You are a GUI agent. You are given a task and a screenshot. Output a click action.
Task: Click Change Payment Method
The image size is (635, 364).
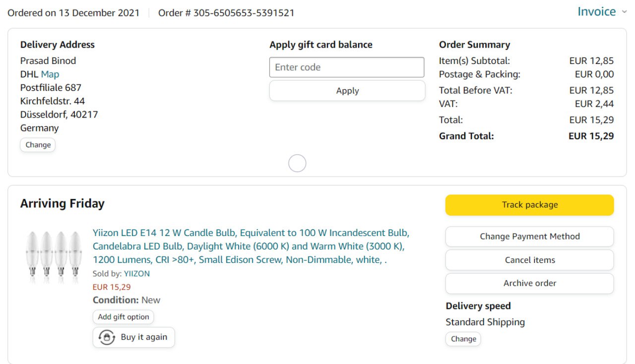[x=529, y=237]
